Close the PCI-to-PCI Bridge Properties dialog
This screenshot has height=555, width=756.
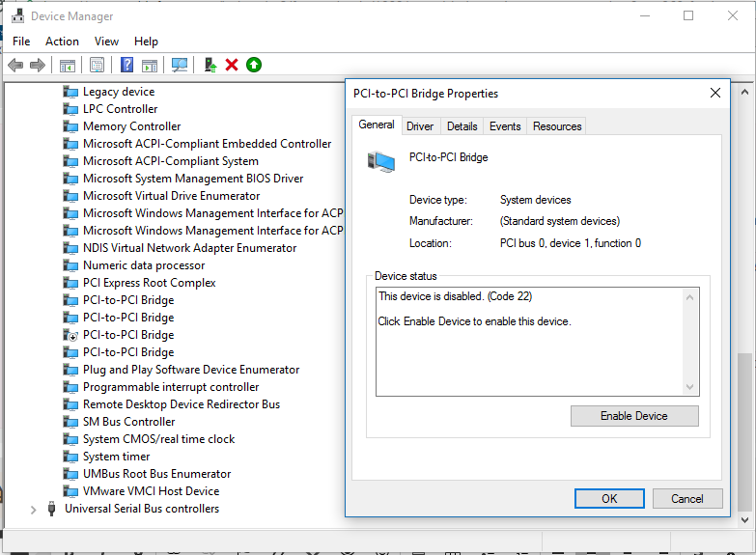[x=715, y=93]
